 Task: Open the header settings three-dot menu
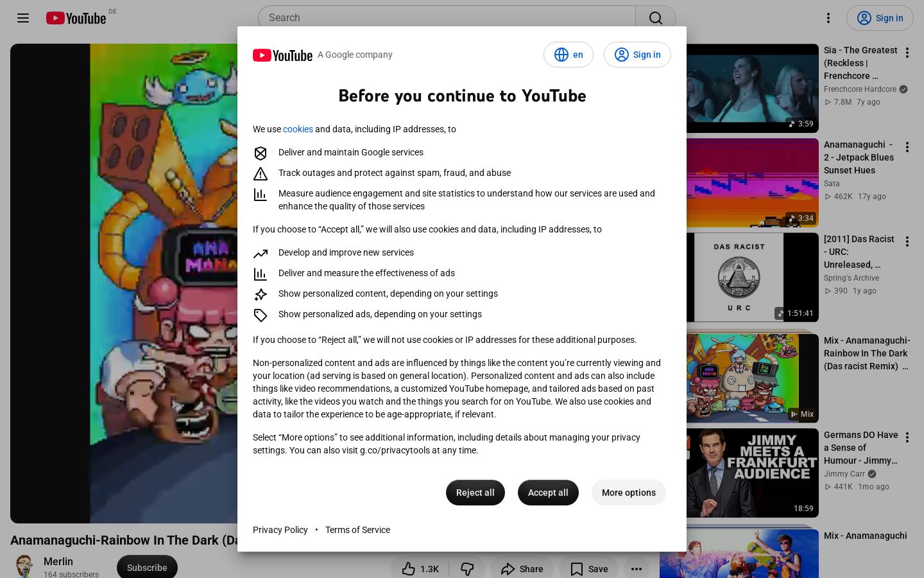coord(828,18)
